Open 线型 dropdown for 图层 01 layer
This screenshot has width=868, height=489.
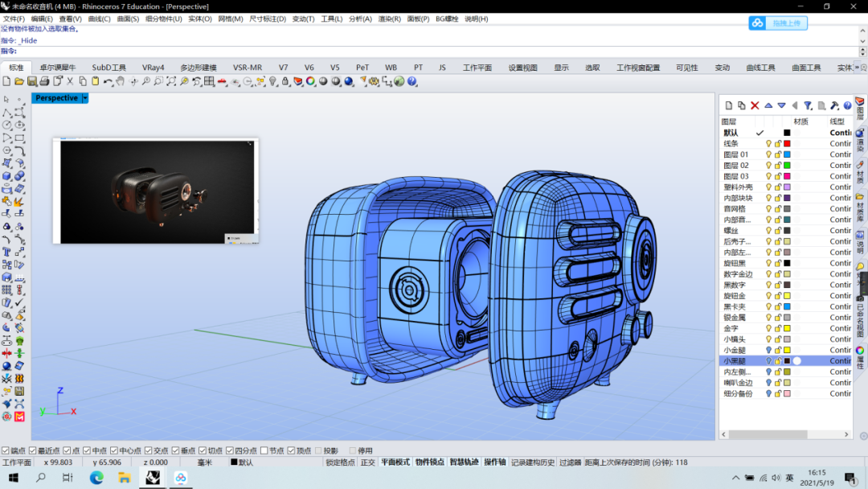840,154
